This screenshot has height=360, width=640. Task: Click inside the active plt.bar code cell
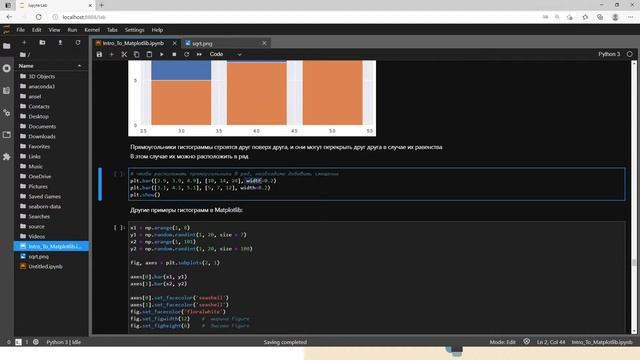point(376,184)
